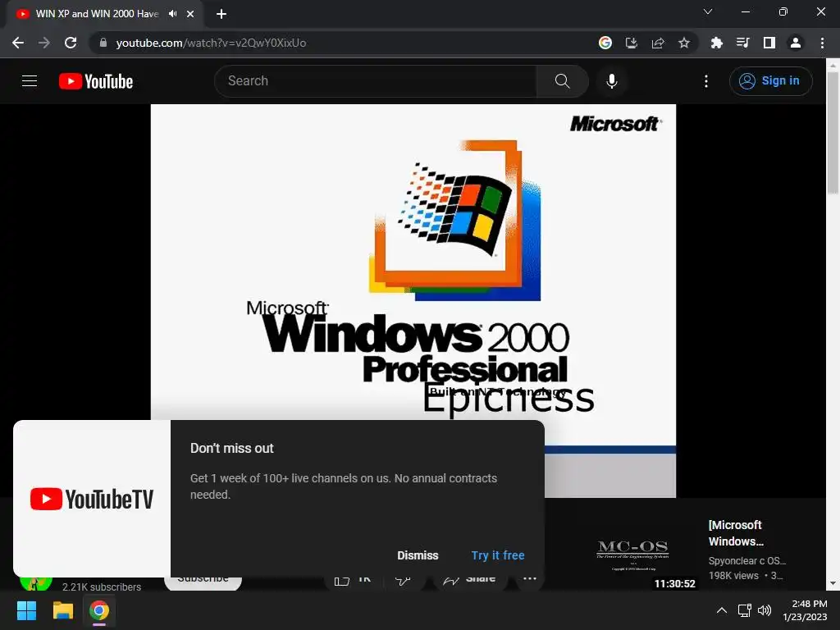Screen dimensions: 840x630
Task: Open clock showing 2:48 PM
Action: tap(806, 610)
